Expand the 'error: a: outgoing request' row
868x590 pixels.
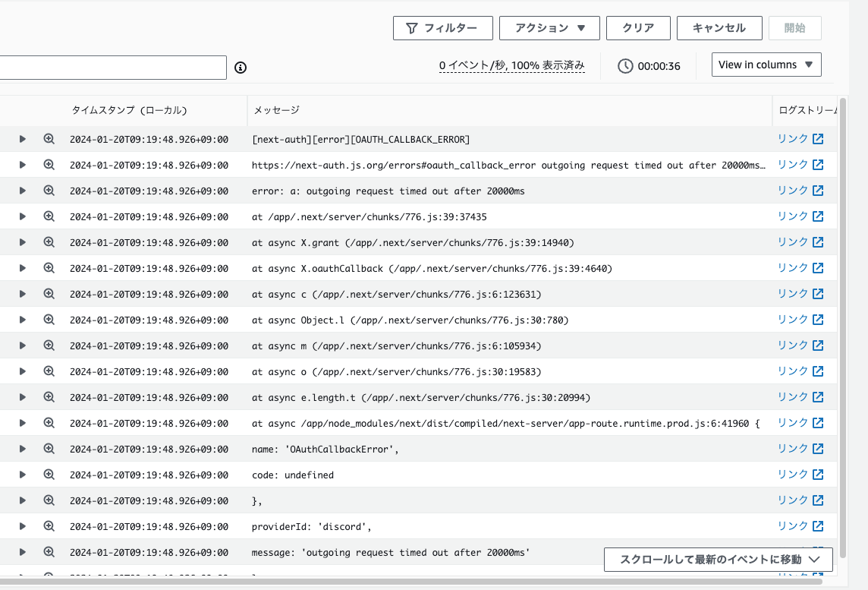point(22,191)
